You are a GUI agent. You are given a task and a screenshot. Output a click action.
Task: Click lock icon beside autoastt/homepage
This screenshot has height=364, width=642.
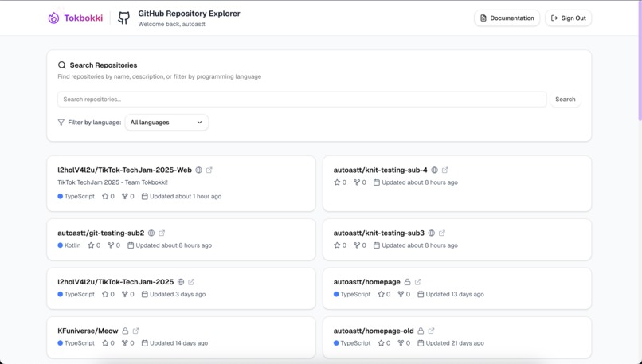[x=407, y=282]
